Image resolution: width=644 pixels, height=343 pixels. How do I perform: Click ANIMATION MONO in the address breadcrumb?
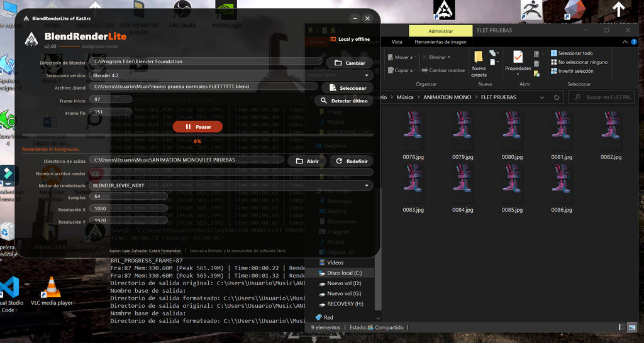[x=447, y=97]
